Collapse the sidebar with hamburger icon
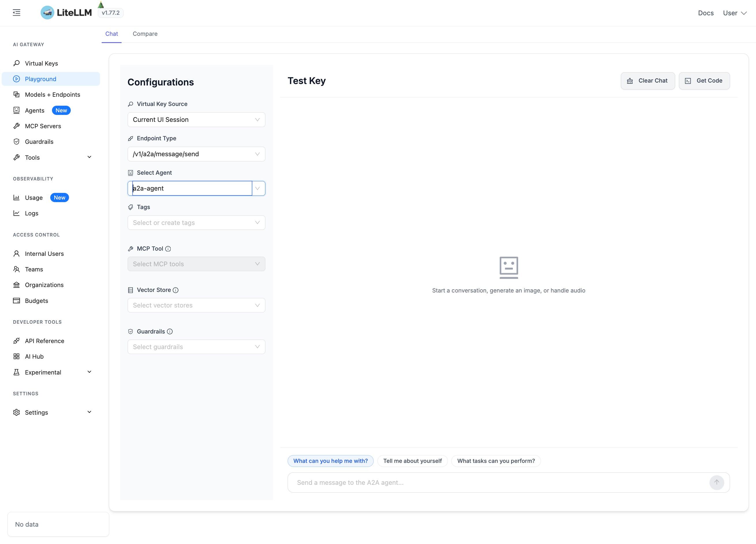The height and width of the screenshot is (544, 756). [17, 13]
